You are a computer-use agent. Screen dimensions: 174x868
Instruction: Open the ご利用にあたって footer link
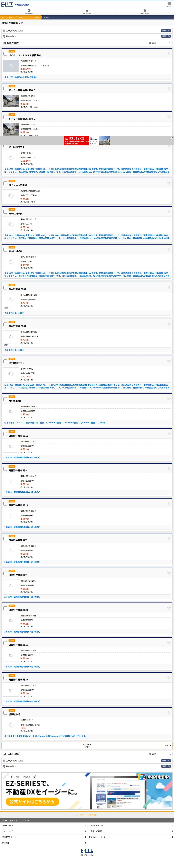131,825
